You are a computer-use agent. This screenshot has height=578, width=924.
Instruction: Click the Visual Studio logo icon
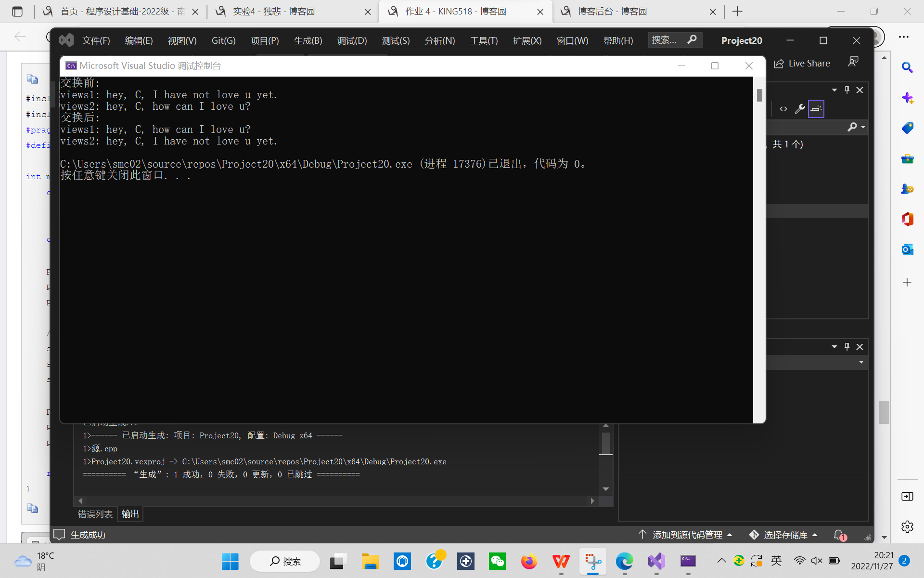pyautogui.click(x=66, y=40)
